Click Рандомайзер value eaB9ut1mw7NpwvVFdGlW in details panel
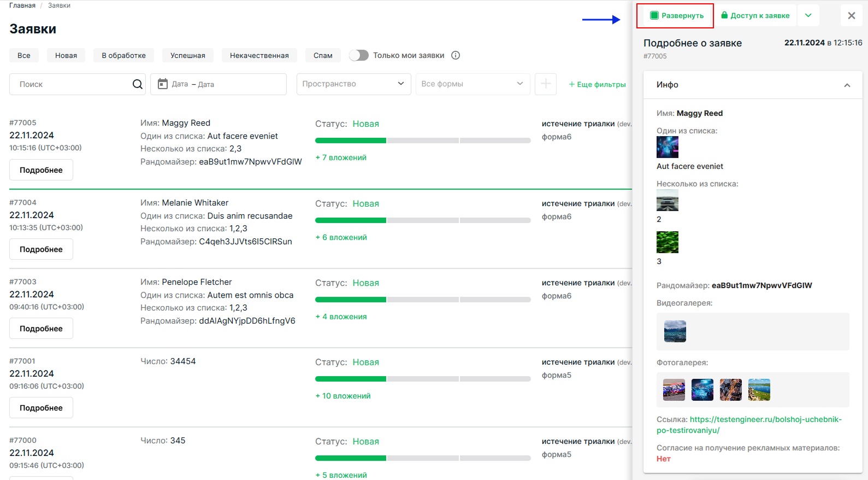The width and height of the screenshot is (868, 480). (761, 285)
